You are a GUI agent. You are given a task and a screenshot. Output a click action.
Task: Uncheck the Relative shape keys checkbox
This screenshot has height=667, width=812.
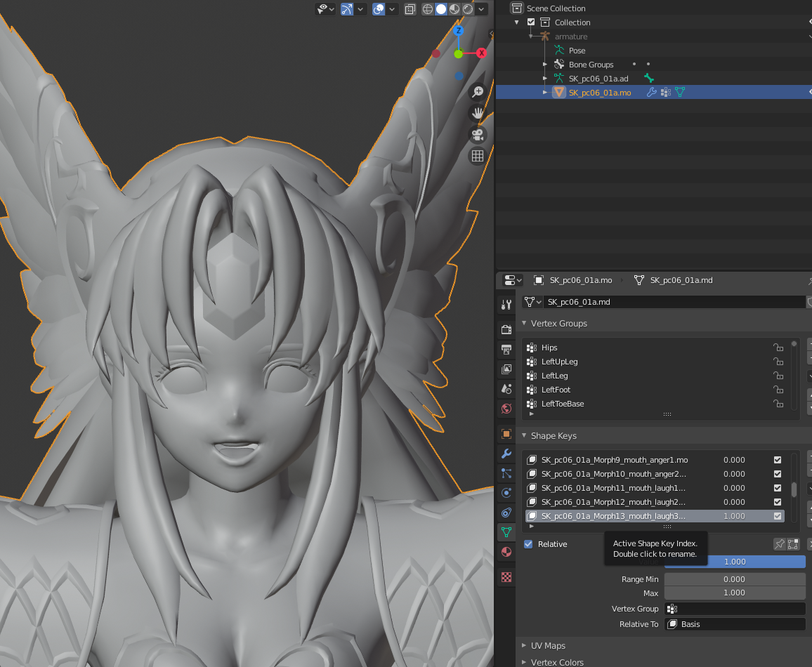click(528, 544)
